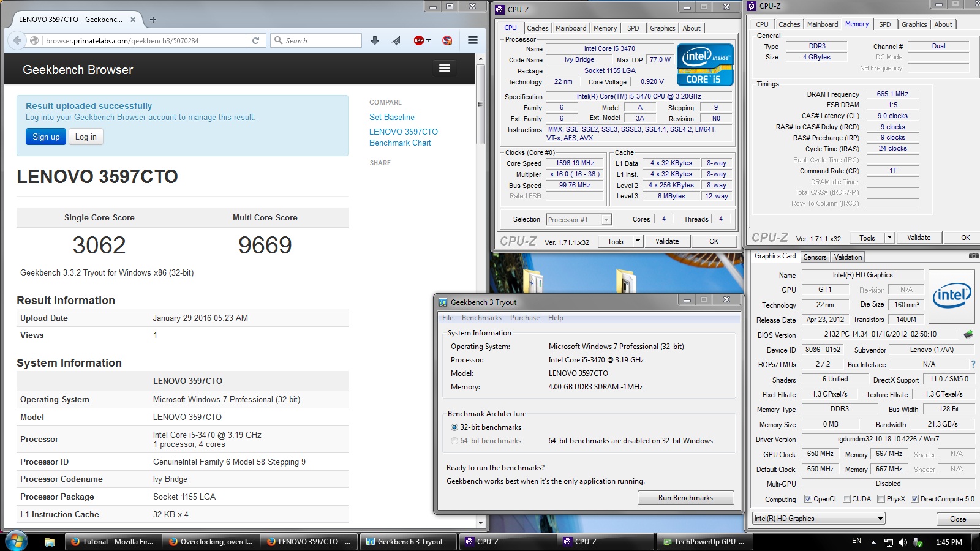Click the red swirl extension icon in Firefox
The image size is (980, 551).
pos(447,40)
